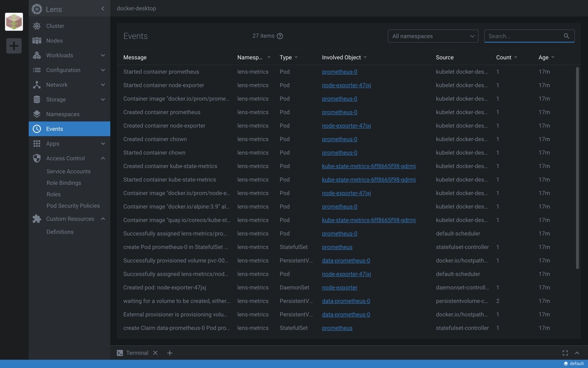Click the Terminal prompt icon
588x368 pixels.
point(120,353)
